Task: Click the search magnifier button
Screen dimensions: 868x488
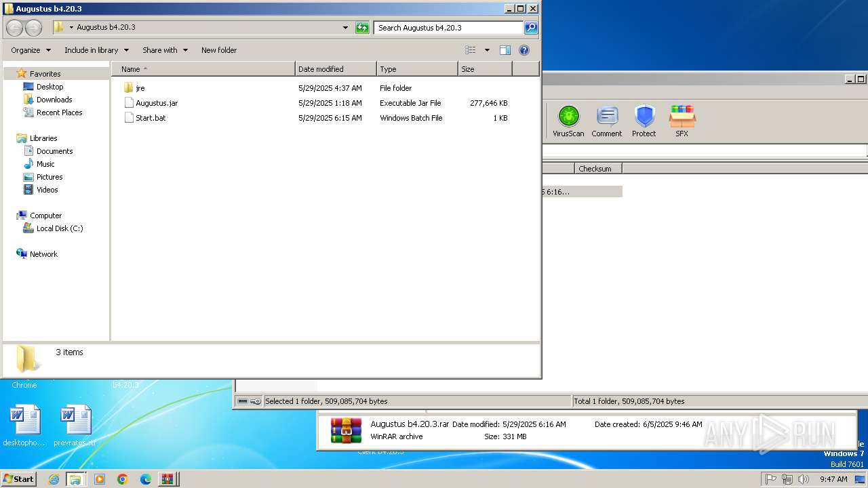Action: tap(531, 28)
